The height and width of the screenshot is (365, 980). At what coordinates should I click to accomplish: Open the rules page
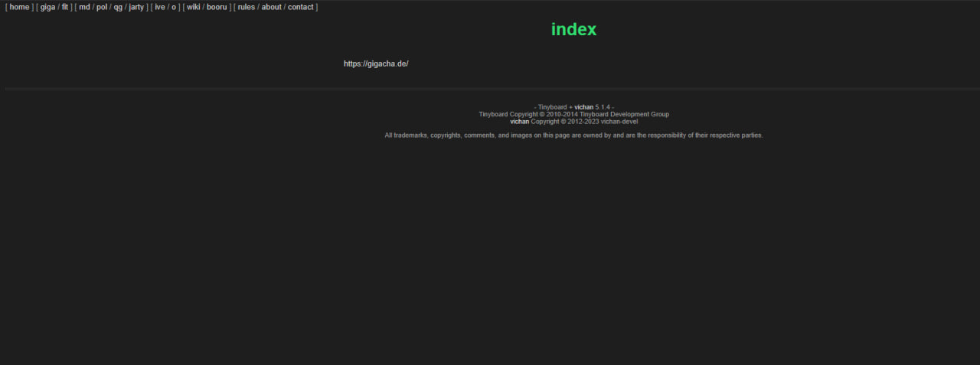tap(246, 7)
